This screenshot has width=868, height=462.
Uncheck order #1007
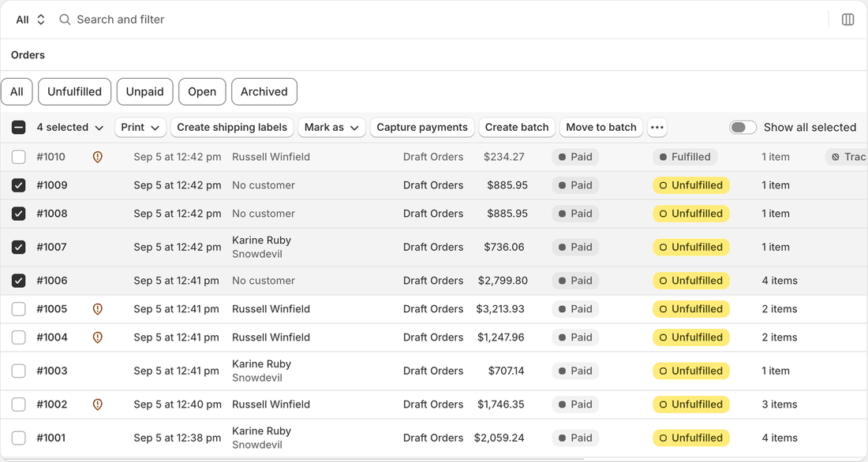[x=18, y=248]
